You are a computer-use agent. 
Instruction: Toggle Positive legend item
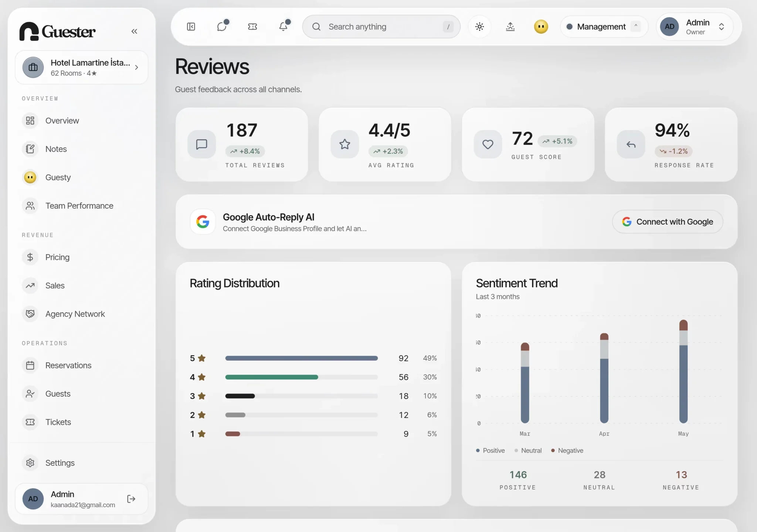pos(490,450)
